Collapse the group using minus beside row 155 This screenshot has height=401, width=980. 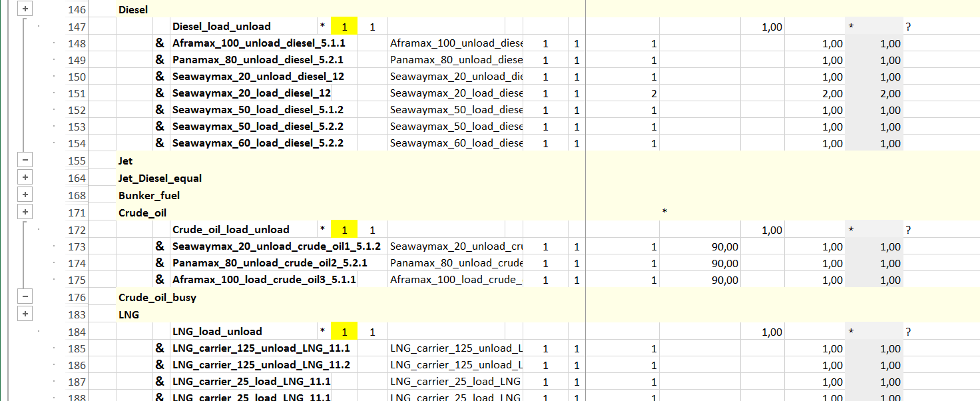click(x=25, y=161)
